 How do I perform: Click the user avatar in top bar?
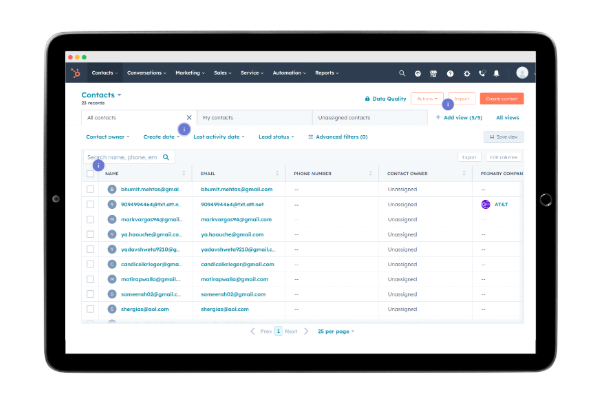522,73
